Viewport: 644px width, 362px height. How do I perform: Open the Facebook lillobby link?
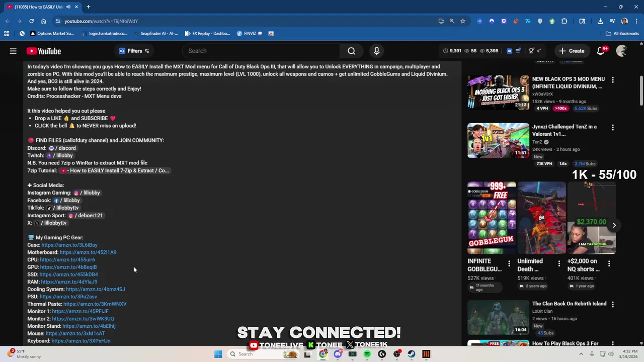[66, 200]
